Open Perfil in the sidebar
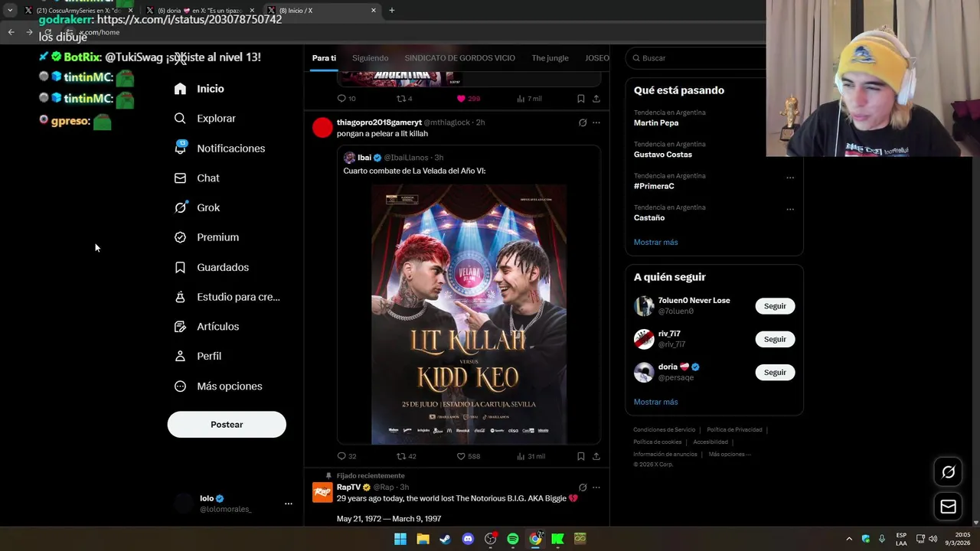The image size is (980, 551). (x=198, y=357)
